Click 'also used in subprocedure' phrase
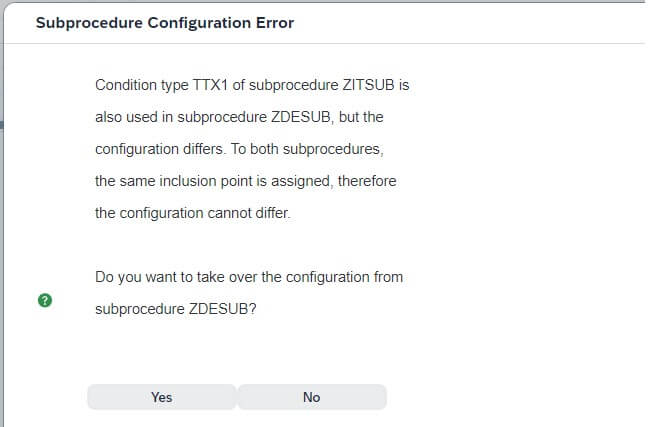The height and width of the screenshot is (427, 648). tap(181, 117)
